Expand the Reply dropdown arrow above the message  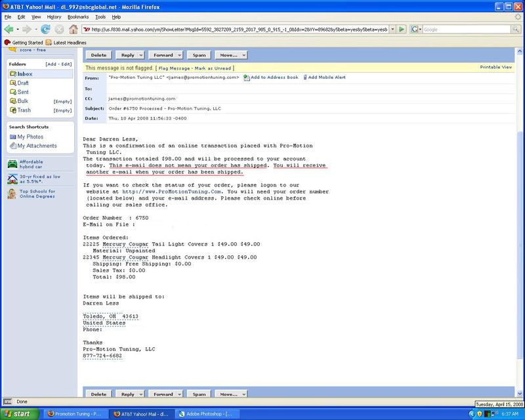pos(141,55)
